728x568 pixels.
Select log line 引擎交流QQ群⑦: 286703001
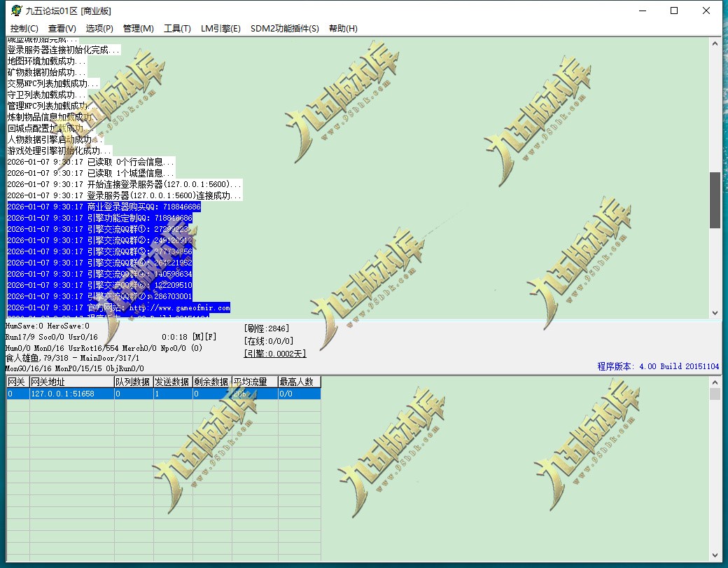pyautogui.click(x=99, y=296)
